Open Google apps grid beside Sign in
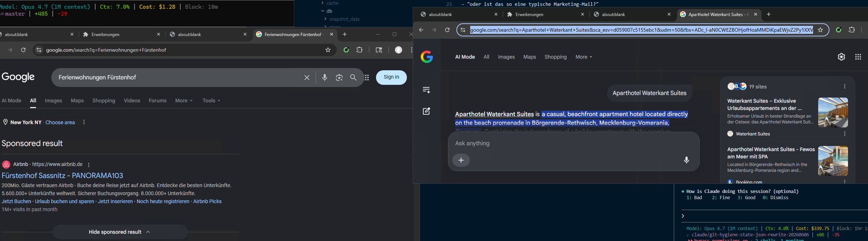868x241 pixels. [x=367, y=78]
